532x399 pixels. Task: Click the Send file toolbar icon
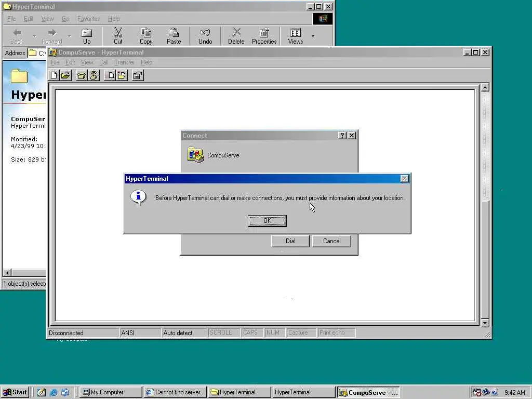pyautogui.click(x=110, y=75)
